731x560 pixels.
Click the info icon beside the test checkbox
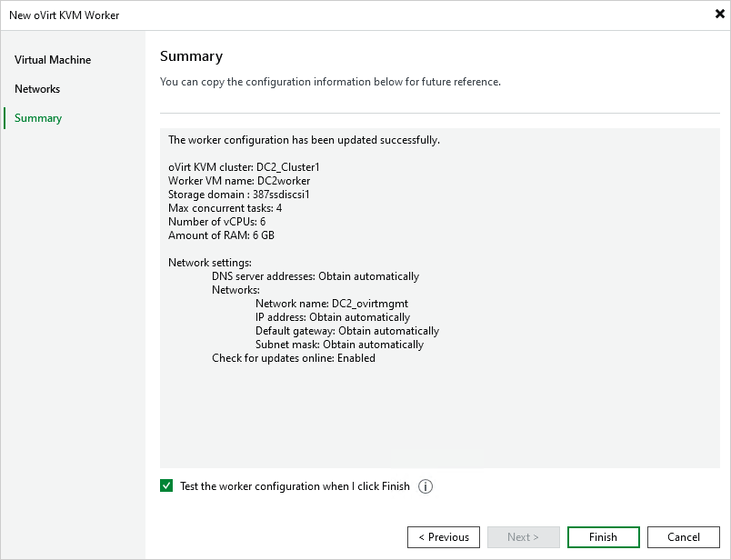(425, 486)
